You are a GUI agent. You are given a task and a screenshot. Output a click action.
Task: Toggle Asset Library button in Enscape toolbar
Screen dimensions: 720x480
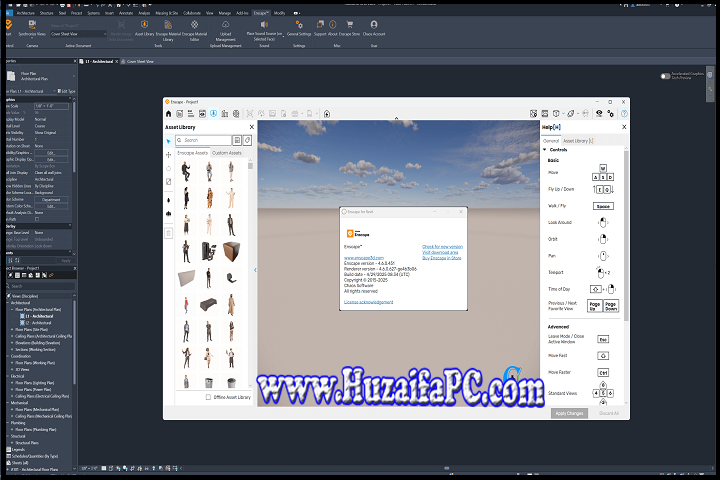(x=214, y=113)
